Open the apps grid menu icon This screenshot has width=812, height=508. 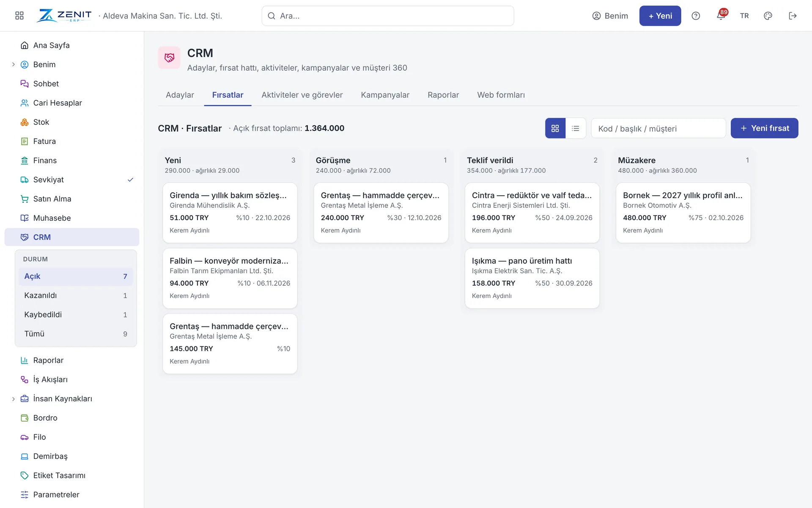point(19,16)
